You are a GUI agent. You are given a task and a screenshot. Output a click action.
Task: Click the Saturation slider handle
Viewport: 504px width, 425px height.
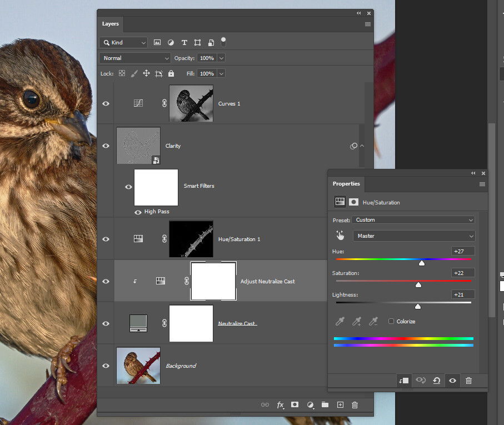[x=418, y=284]
